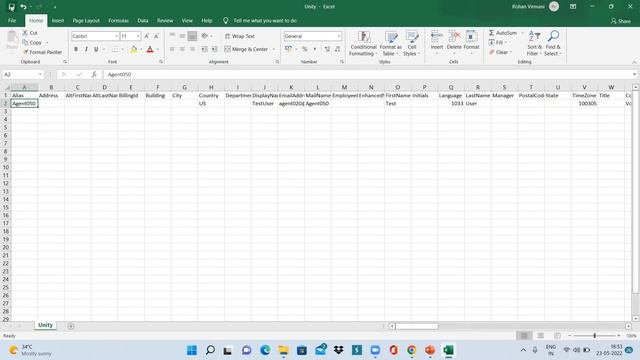Click the Copy icon
The width and height of the screenshot is (640, 360).
point(25,42)
